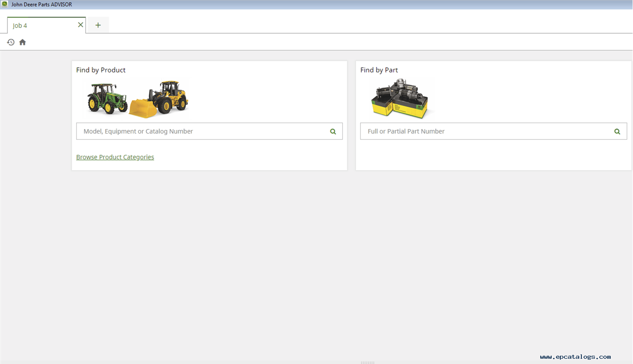Image resolution: width=633 pixels, height=364 pixels.
Task: Click the Find by Product heading
Action: [101, 70]
